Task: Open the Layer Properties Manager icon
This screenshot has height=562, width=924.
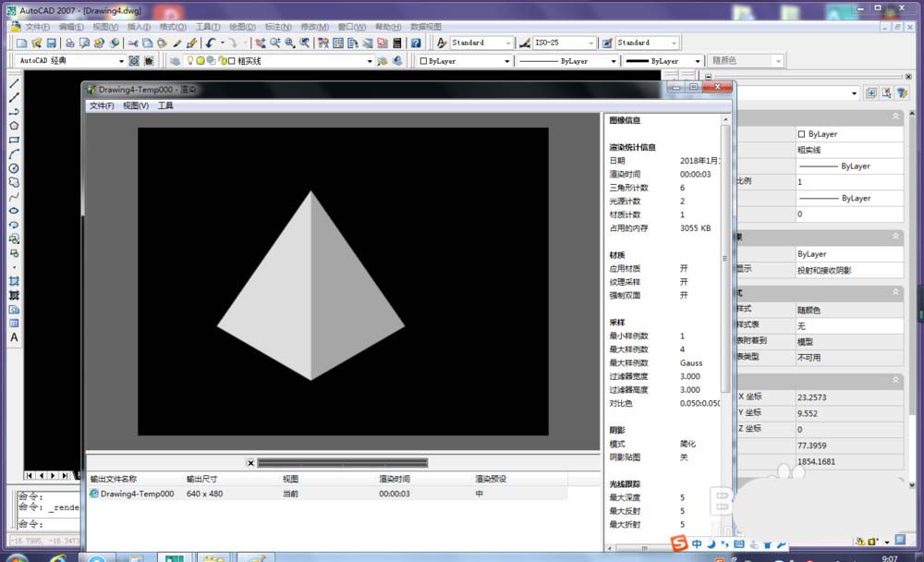Action: (175, 61)
